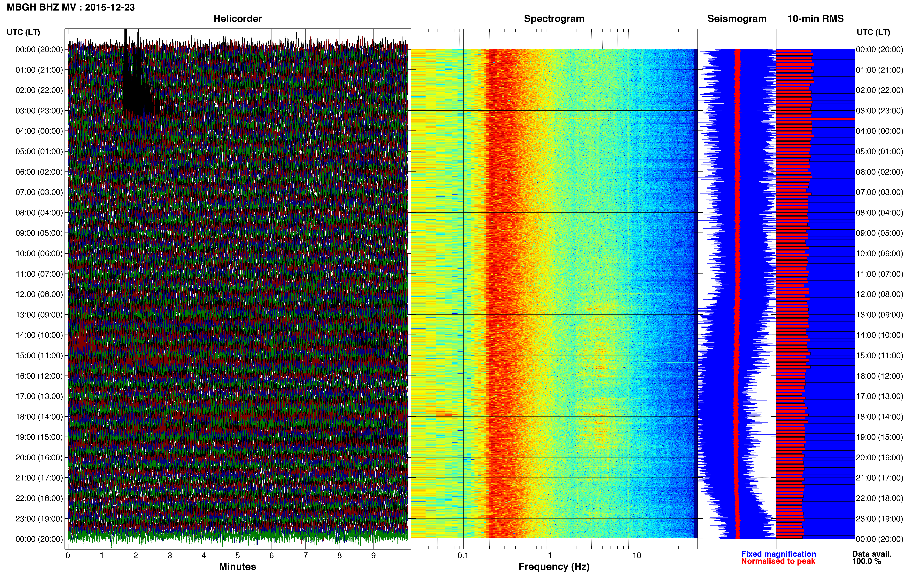
Task: Click "19:00 (15:00)" on the RMS-side time axis
Action: pyautogui.click(x=879, y=437)
